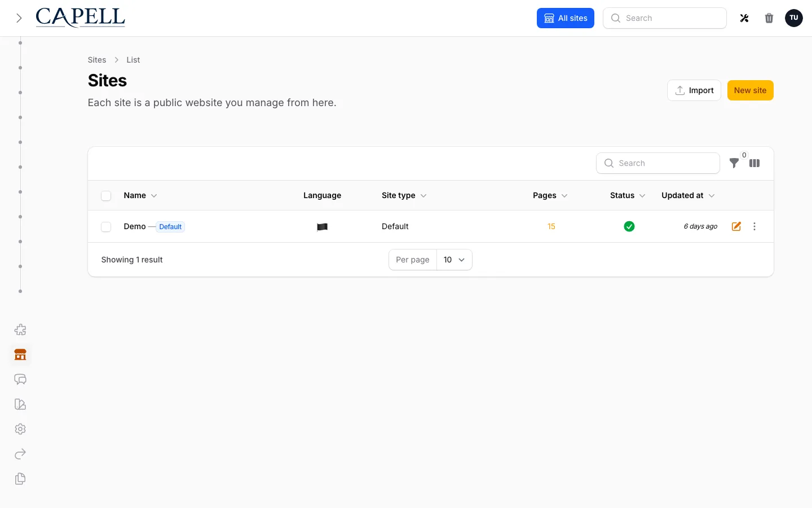Click the Sites breadcrumb link
Image resolution: width=812 pixels, height=508 pixels.
(x=97, y=60)
